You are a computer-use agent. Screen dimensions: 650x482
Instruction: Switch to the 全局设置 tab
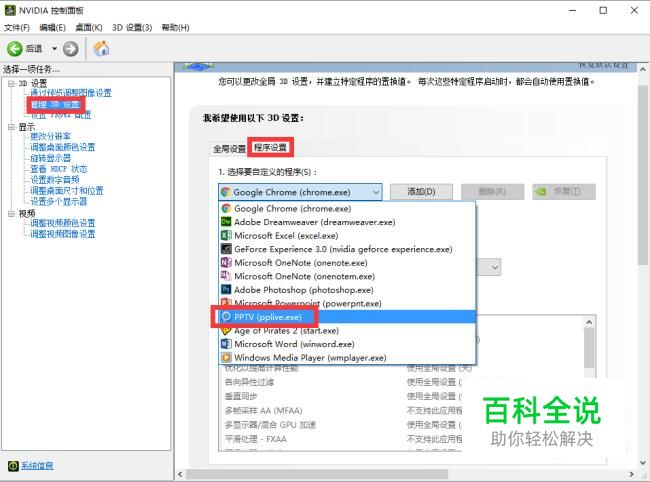tap(229, 149)
